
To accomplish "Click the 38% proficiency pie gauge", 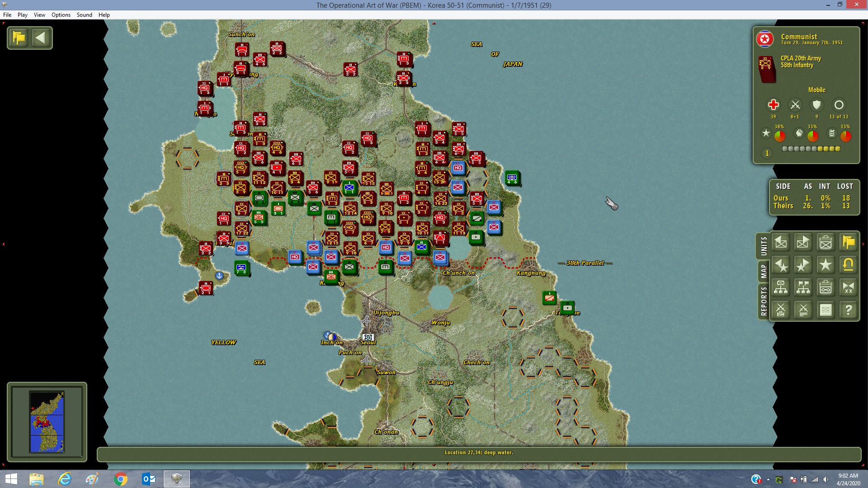I will 780,136.
